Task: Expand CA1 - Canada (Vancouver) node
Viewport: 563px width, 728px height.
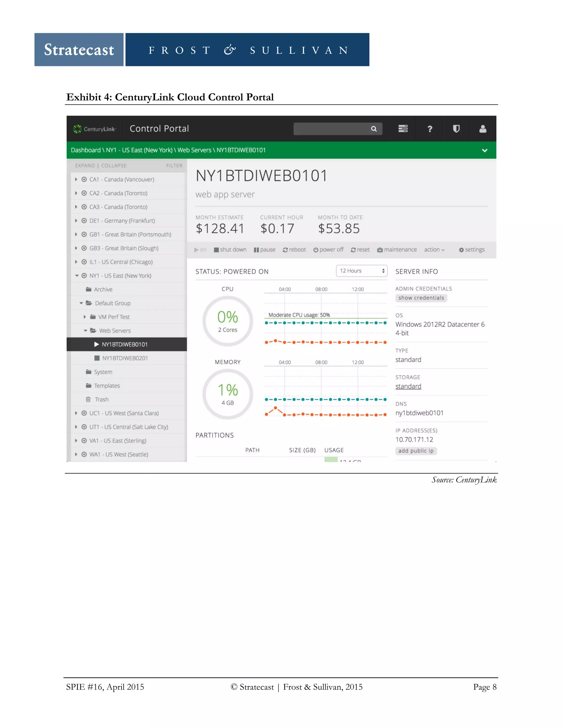Action: pyautogui.click(x=76, y=179)
